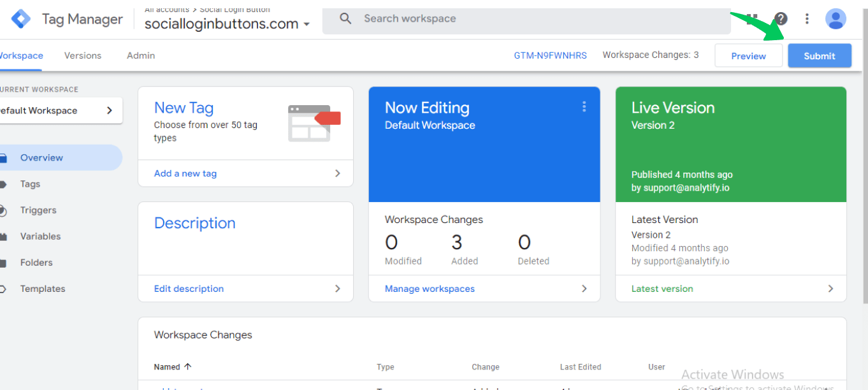Sort by the Named column arrow
The height and width of the screenshot is (390, 868).
(x=187, y=366)
